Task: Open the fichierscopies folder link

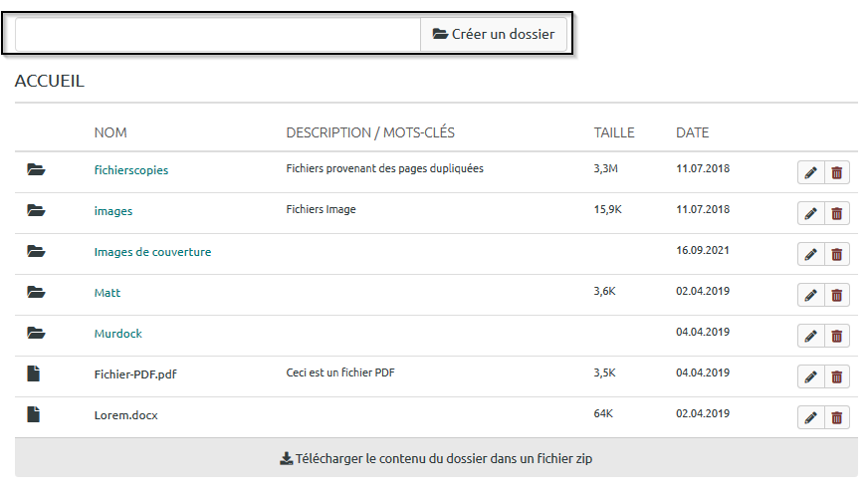Action: [130, 170]
